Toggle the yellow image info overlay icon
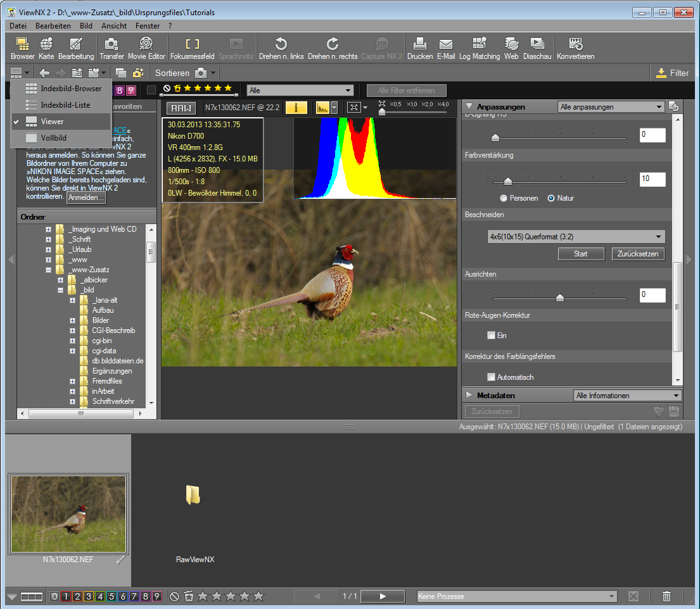The width and height of the screenshot is (700, 609). [x=296, y=108]
